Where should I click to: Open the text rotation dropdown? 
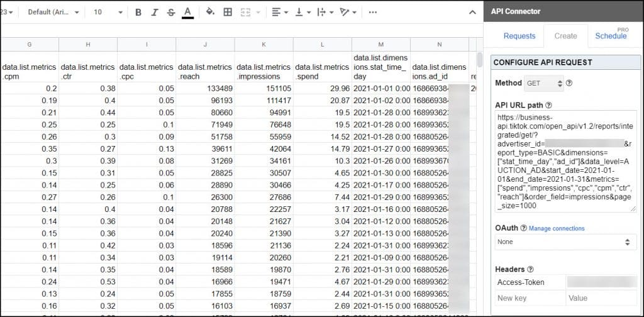coord(348,13)
